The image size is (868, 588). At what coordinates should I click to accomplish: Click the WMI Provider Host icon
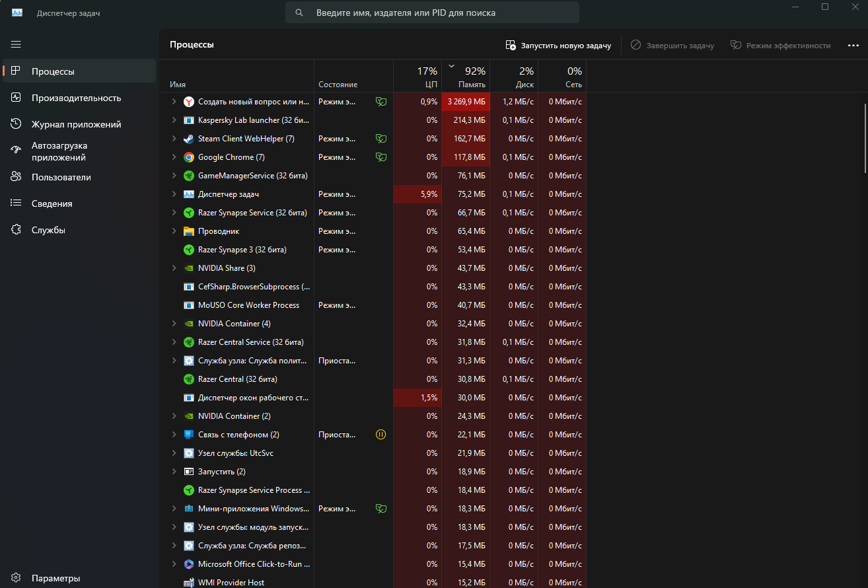click(189, 583)
